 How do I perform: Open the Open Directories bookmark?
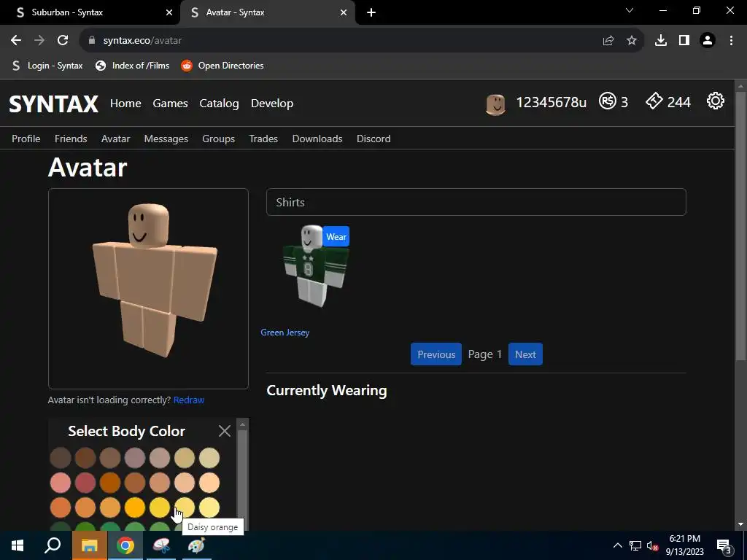pos(222,66)
